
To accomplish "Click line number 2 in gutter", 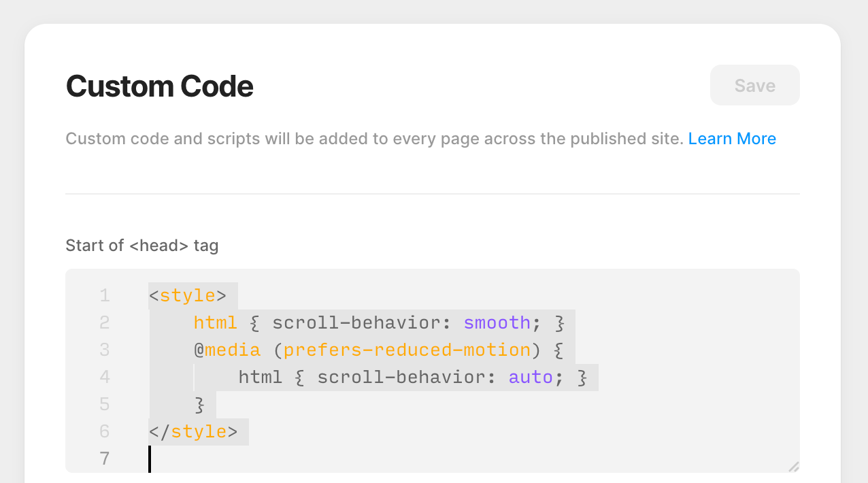I will (x=104, y=322).
